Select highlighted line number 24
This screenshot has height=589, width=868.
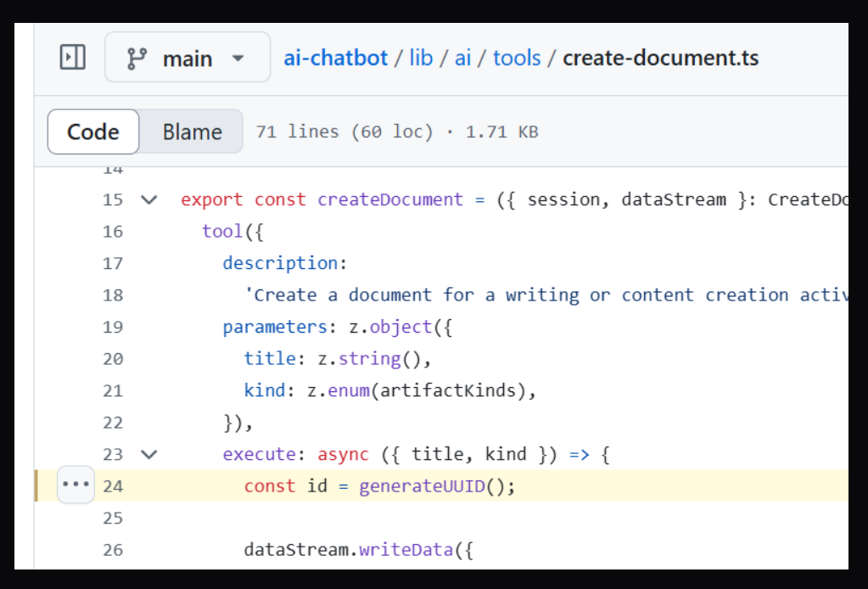(113, 486)
